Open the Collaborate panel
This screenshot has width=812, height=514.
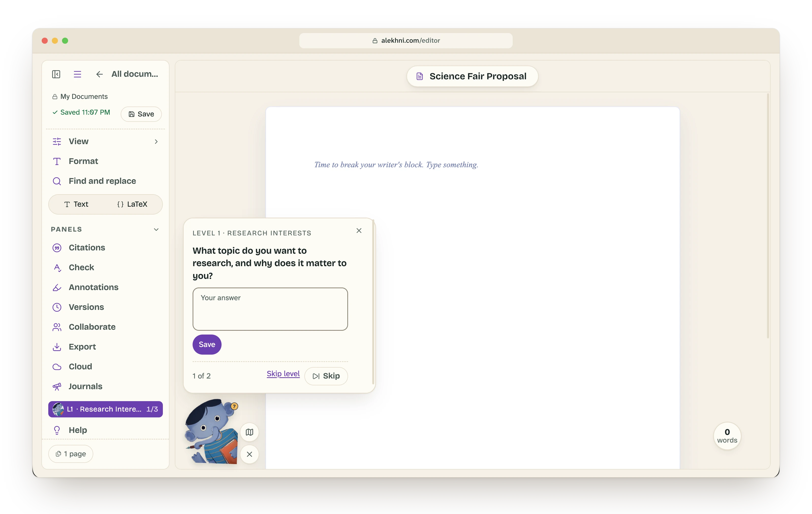click(105, 327)
